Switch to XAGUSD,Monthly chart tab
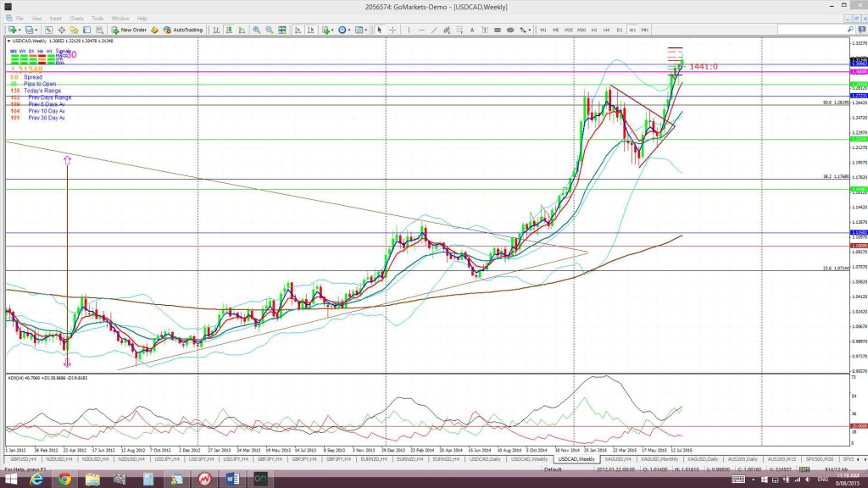This screenshot has width=868, height=488. pyautogui.click(x=659, y=459)
